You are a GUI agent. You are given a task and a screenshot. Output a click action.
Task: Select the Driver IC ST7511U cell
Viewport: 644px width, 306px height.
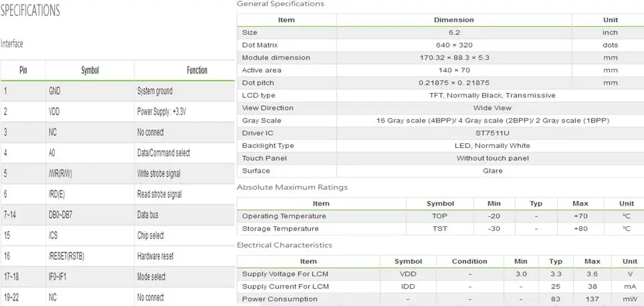[493, 133]
